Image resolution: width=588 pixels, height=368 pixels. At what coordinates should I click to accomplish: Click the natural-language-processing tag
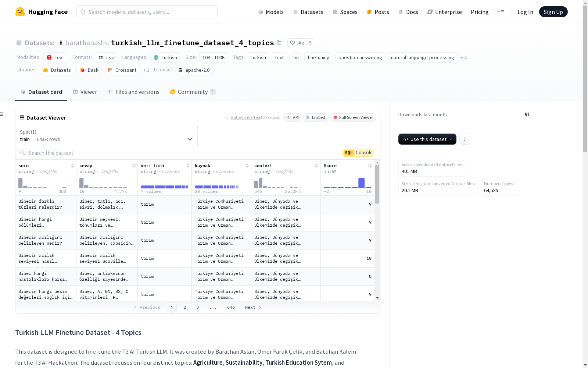pyautogui.click(x=423, y=57)
